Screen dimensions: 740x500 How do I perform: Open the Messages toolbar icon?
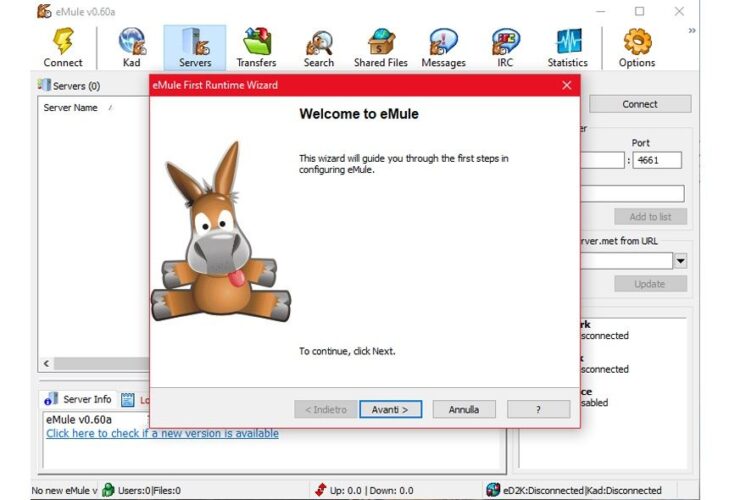coord(443,42)
